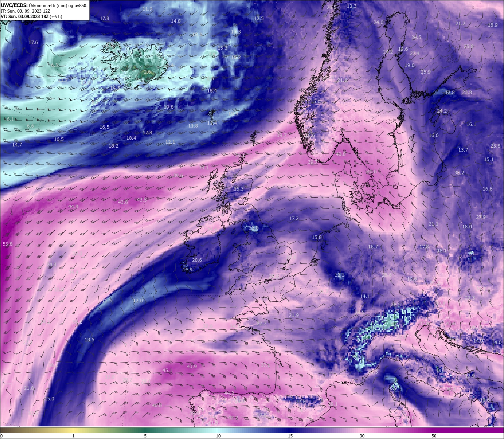Image resolution: width=504 pixels, height=439 pixels.
Task: Select the valid time 'VT: Sun. 03.09.2023 18Z (+6 h)'
Action: click(x=31, y=17)
